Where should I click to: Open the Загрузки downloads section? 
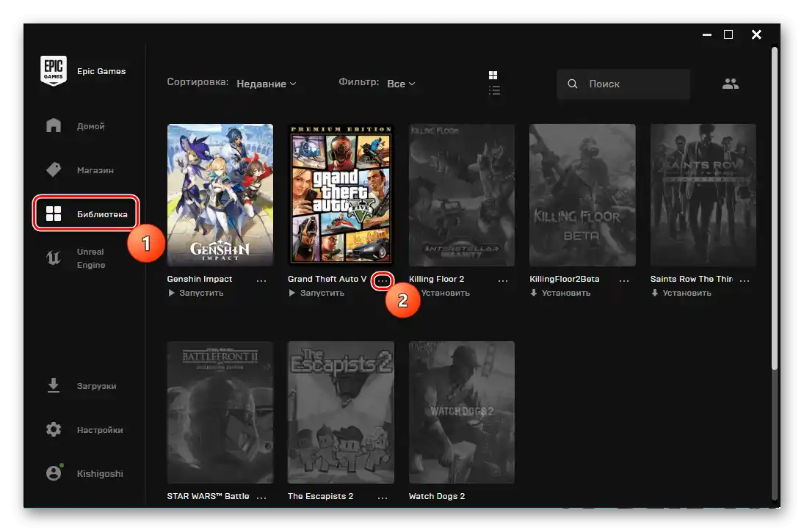coord(81,385)
